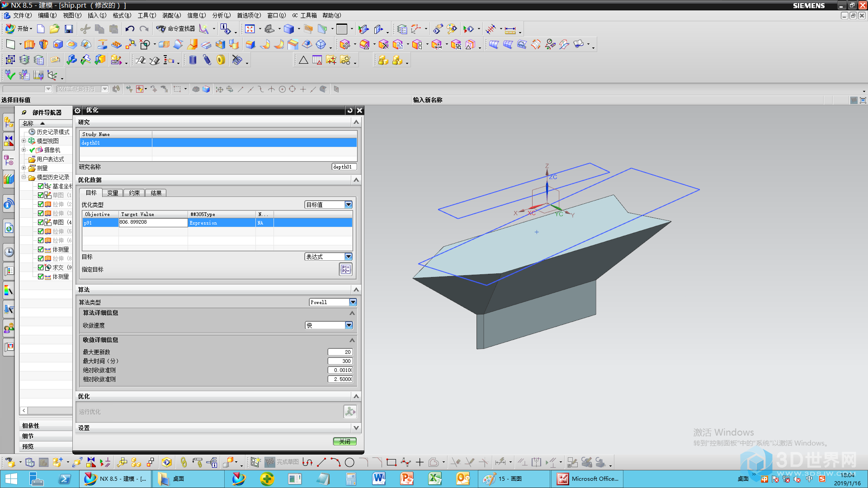Image resolution: width=868 pixels, height=488 pixels.
Task: Open the Assembly Navigator sidebar icon
Action: 9,122
